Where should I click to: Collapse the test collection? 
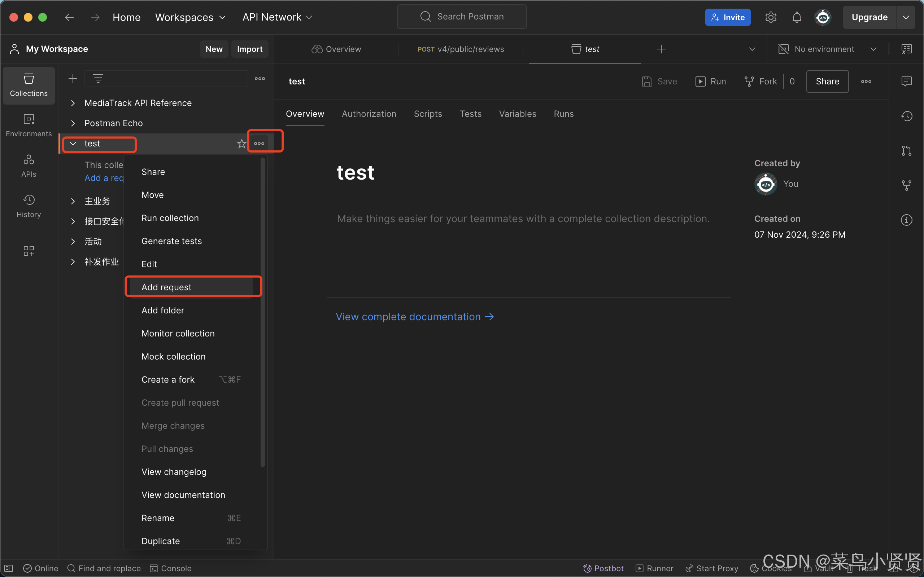(73, 144)
